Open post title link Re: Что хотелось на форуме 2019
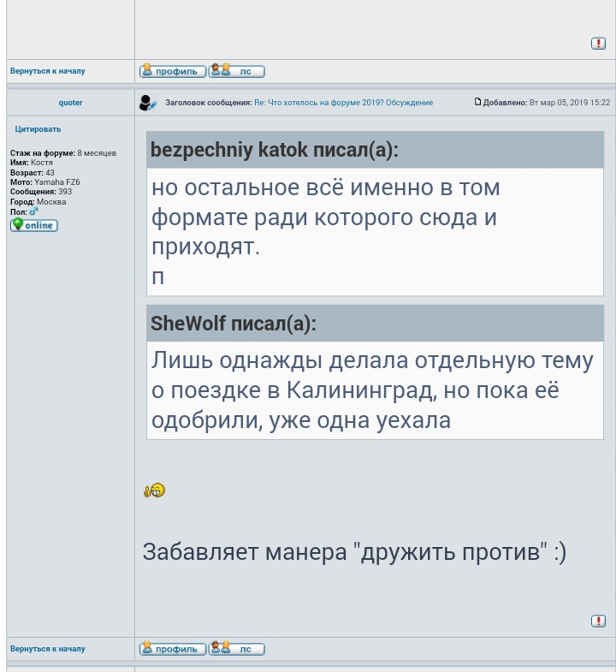616x672 pixels. [344, 103]
